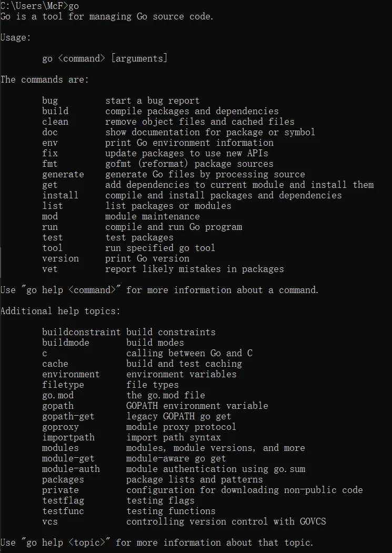Click the 'go.mod' topic name
Image resolution: width=392 pixels, height=553 pixels.
pyautogui.click(x=58, y=395)
